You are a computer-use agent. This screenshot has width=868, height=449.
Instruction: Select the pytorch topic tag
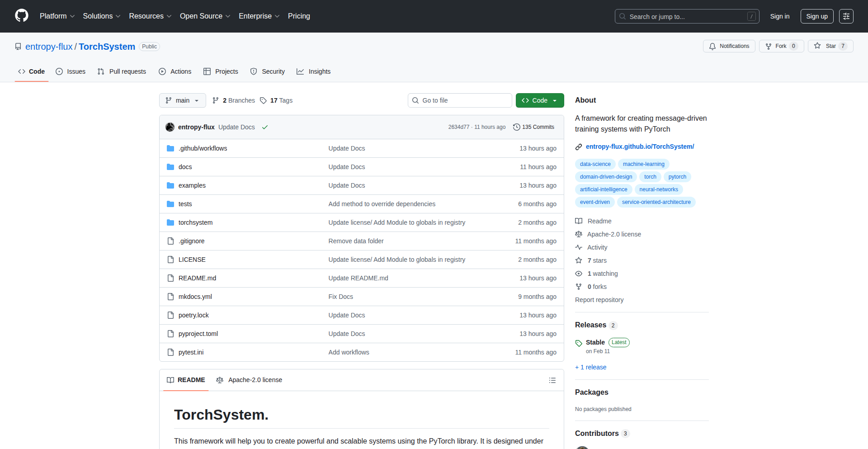click(x=677, y=177)
